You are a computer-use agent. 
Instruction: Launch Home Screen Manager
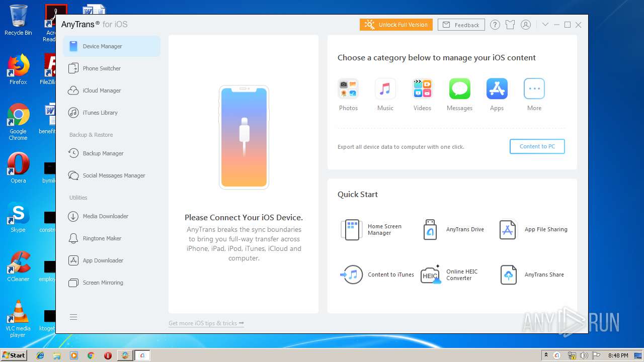(x=372, y=230)
